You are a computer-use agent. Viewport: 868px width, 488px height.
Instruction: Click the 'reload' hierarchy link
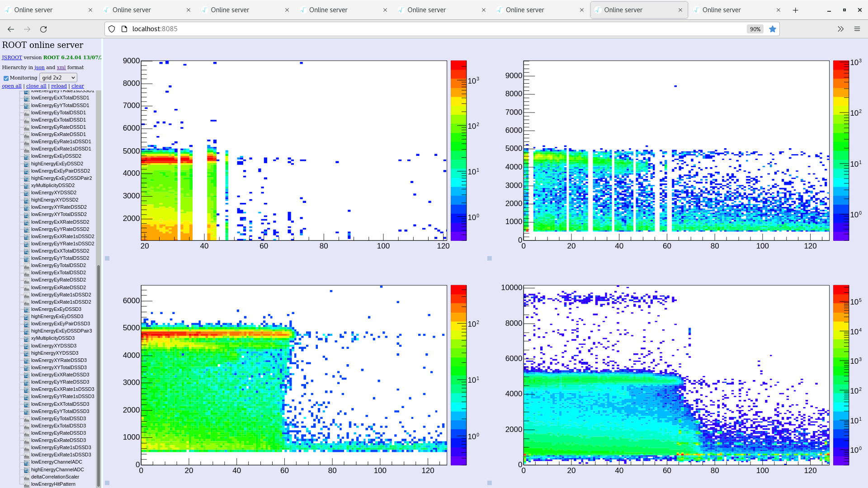(x=59, y=86)
